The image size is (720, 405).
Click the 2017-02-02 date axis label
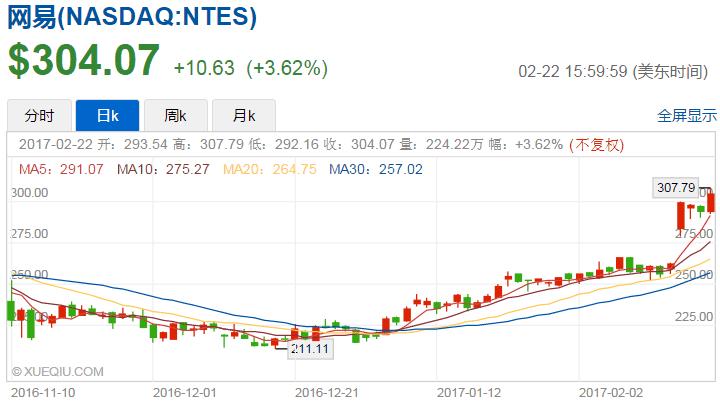[x=611, y=393]
